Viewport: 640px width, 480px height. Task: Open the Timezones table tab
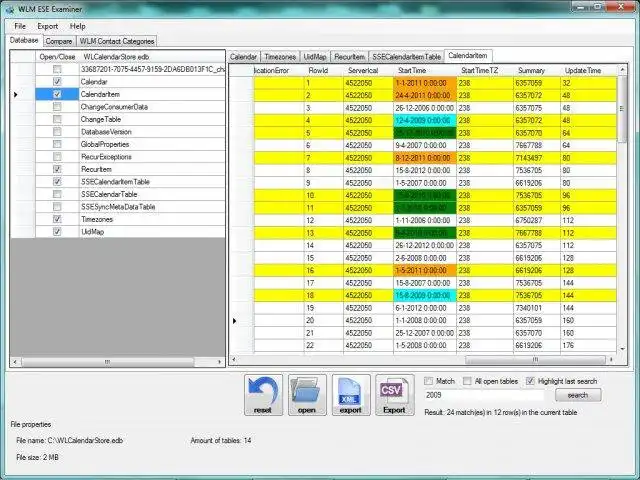point(280,57)
